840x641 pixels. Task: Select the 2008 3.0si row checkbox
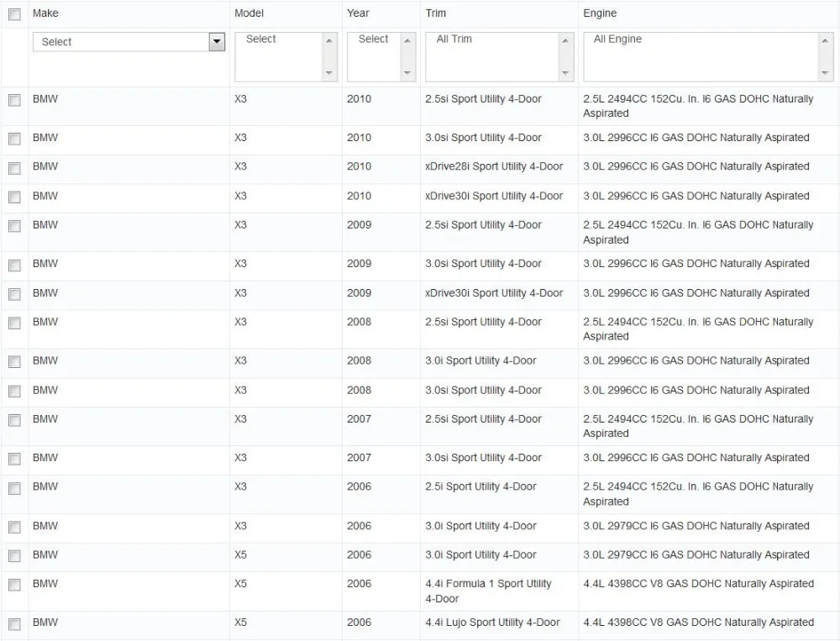(14, 391)
